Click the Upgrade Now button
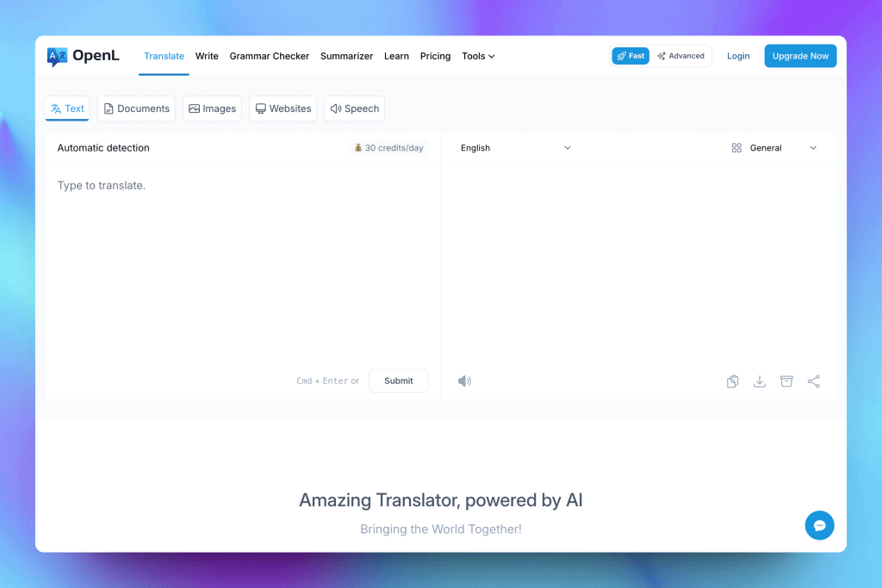882x588 pixels. click(x=800, y=56)
